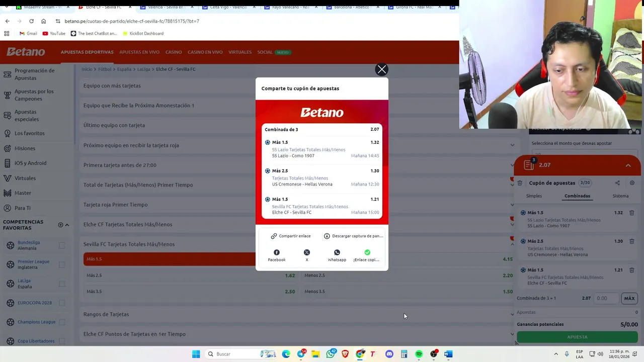The image size is (644, 362).
Task: Toggle LaLiga favorite checkbox
Action: tap(62, 284)
